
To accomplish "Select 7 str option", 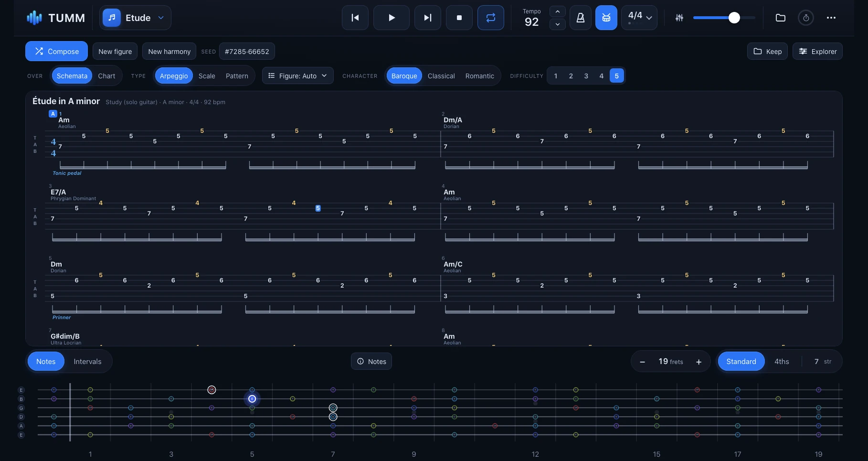I will tap(823, 361).
